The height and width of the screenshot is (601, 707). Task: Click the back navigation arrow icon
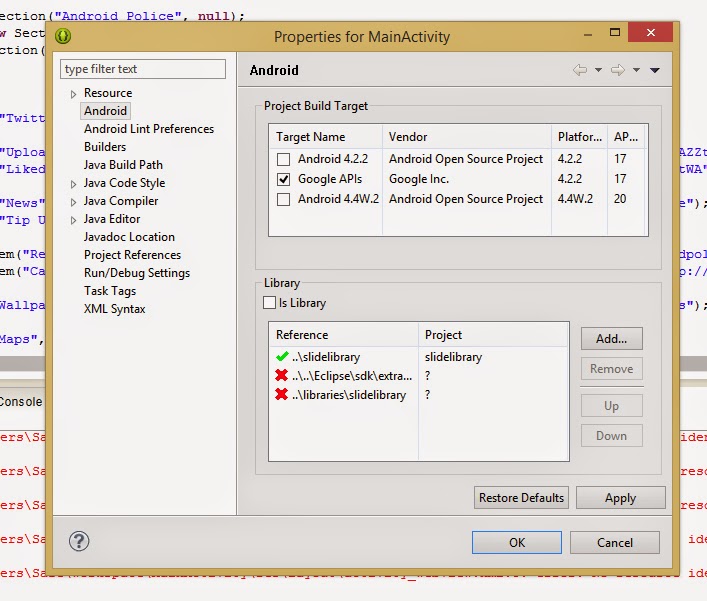580,70
